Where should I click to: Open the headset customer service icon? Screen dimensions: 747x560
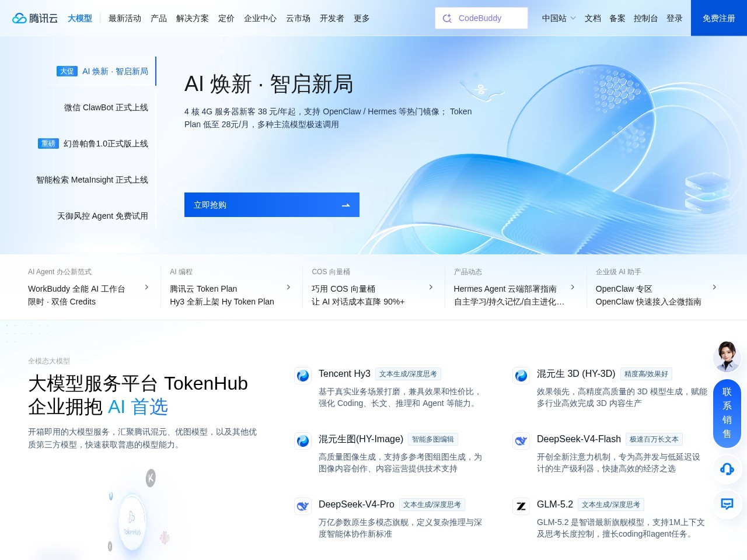click(x=727, y=469)
